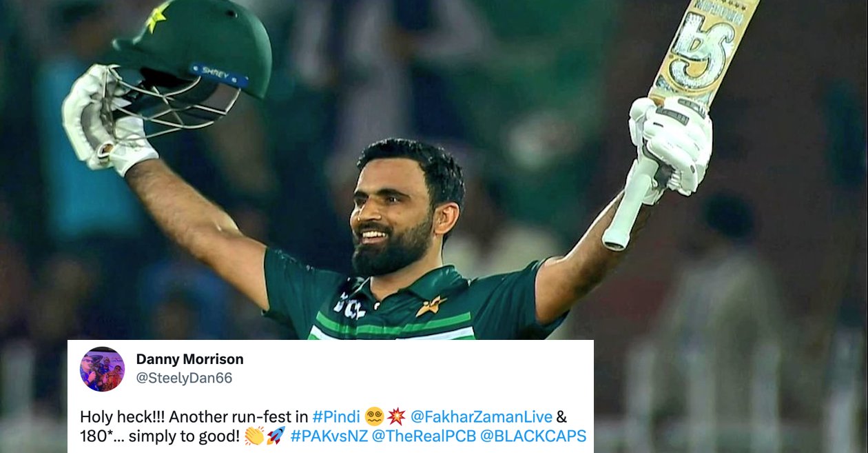Visit the @FakharZamanLive mention

point(482,416)
